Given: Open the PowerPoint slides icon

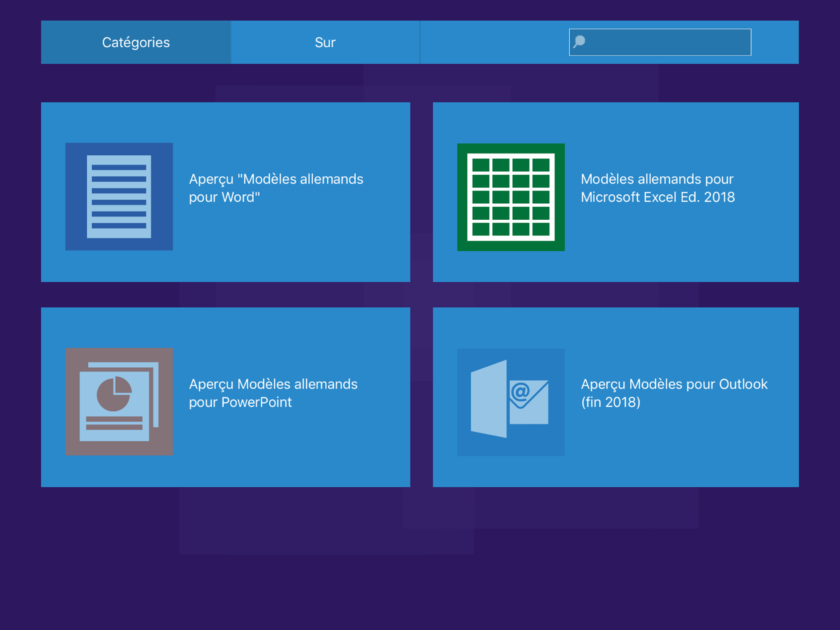Looking at the screenshot, I should [x=119, y=402].
